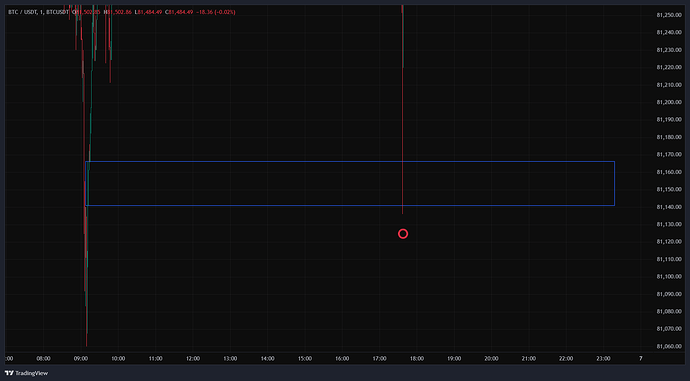
Task: Click the 13:00 time axis label
Action: coord(230,359)
